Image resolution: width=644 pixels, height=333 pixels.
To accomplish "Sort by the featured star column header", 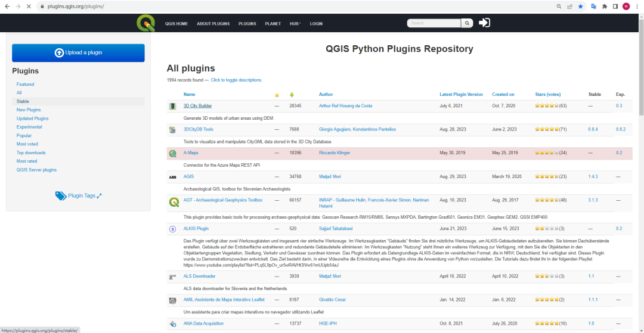I will [277, 95].
